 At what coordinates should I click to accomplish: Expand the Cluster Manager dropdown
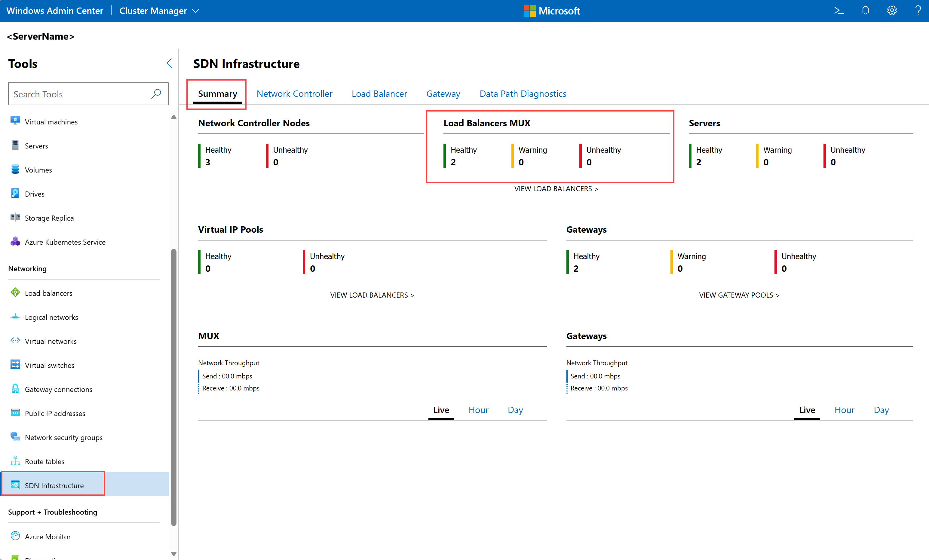click(x=159, y=11)
